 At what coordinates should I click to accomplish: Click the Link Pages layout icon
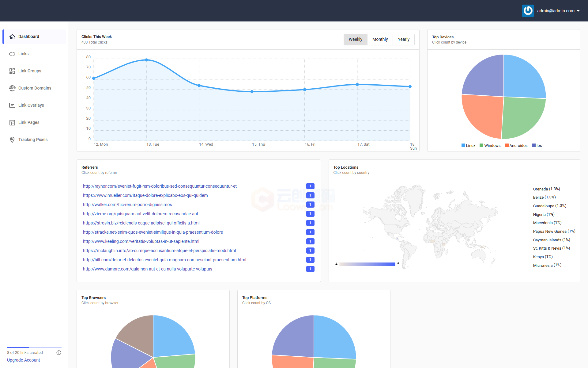[12, 123]
